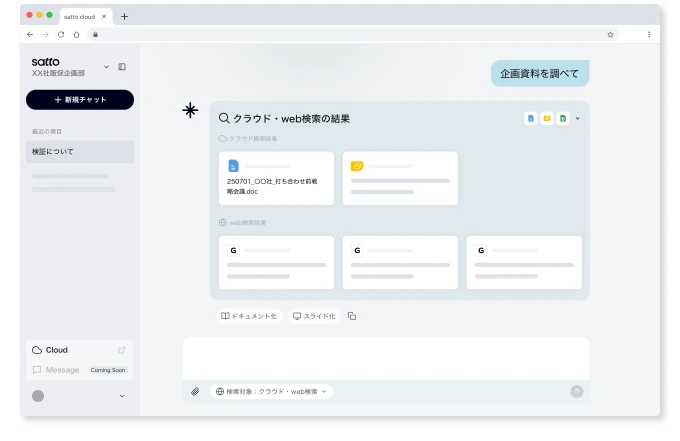The height and width of the screenshot is (441, 680).
Task: Go back using browser back arrow
Action: click(30, 34)
